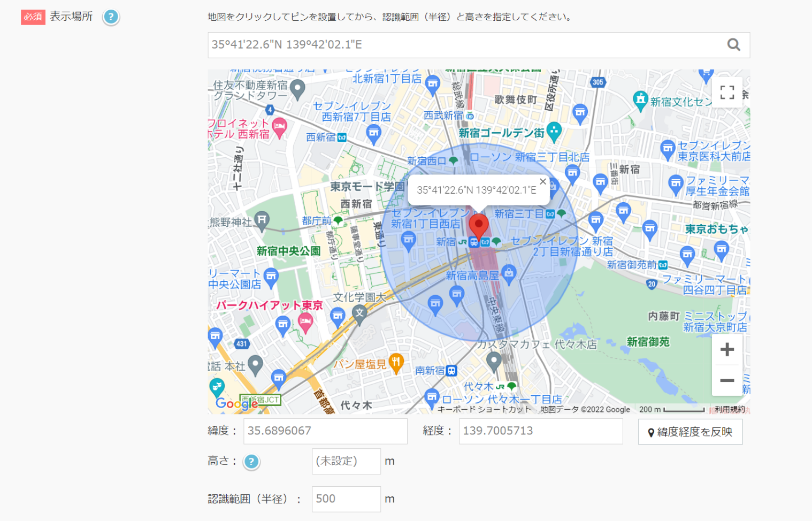Click 南新宿 station icon
The width and height of the screenshot is (812, 521).
[x=451, y=370]
